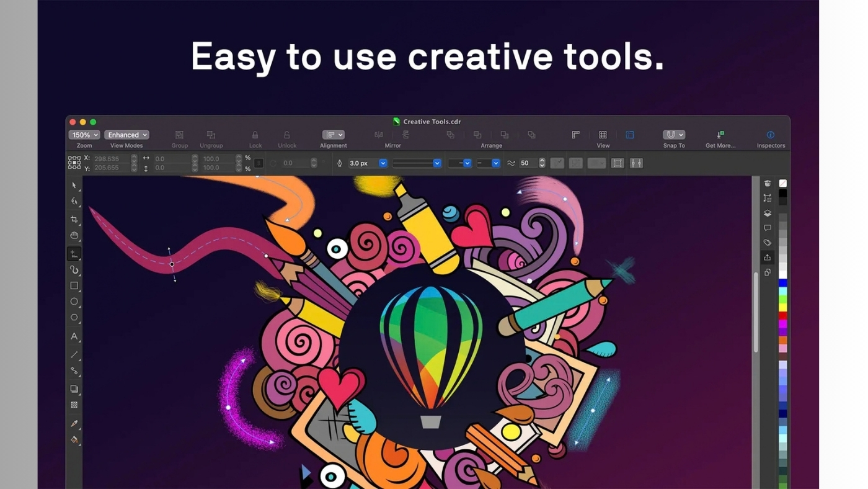Open the end arrowhead dropdown
This screenshot has height=489, width=868.
pos(488,163)
